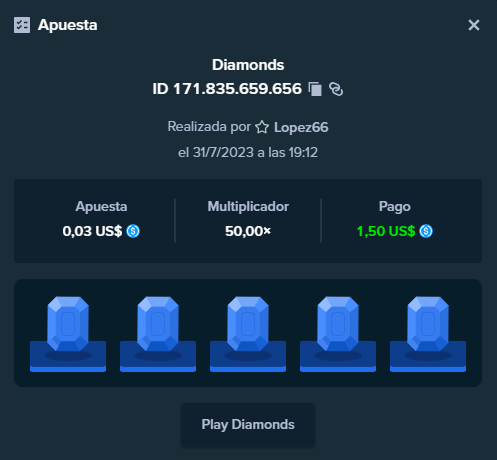This screenshot has width=497, height=460.
Task: Click the star icon beside Lopez66
Action: point(262,127)
